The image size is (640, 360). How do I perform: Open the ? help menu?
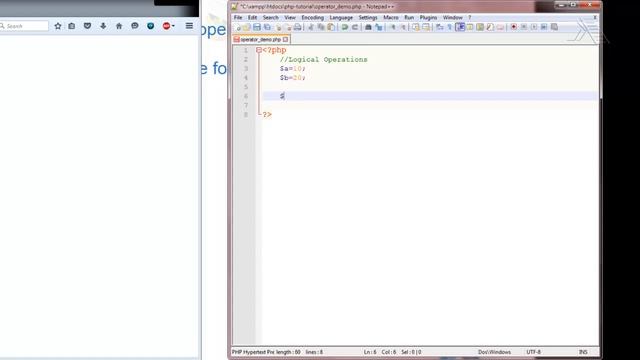click(469, 18)
